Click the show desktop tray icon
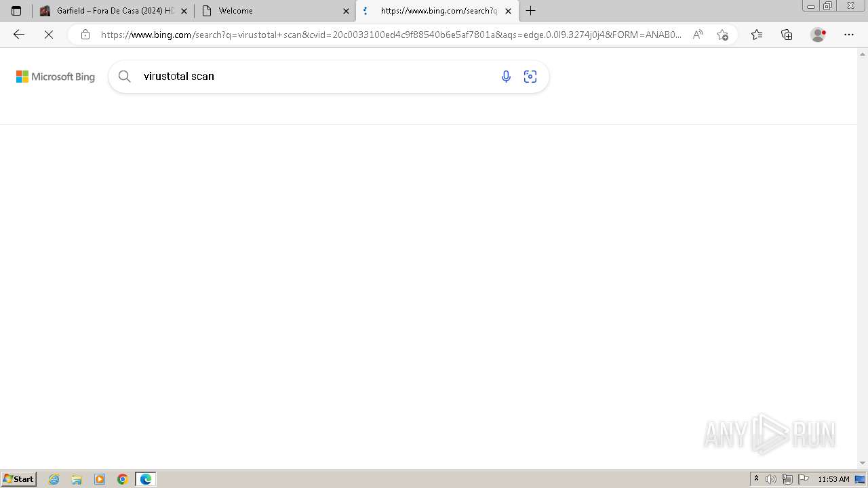 click(861, 479)
